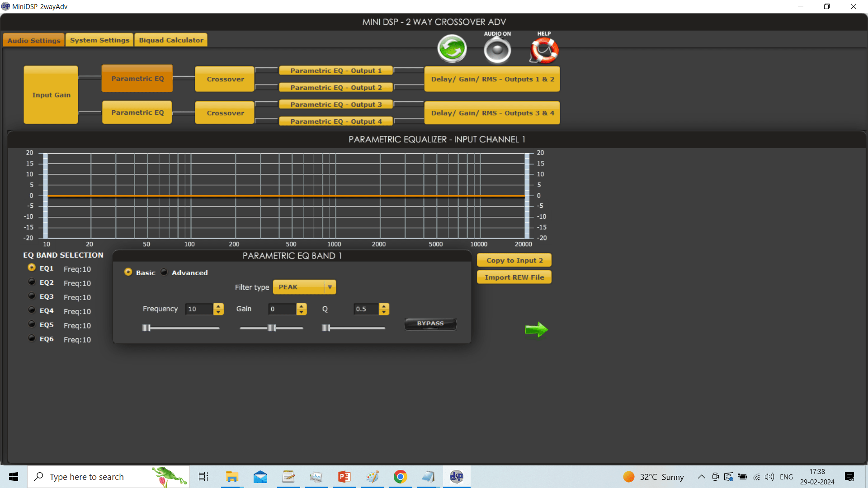Select the highlighted top Parametric EQ block
This screenshot has height=488, width=868.
(137, 79)
